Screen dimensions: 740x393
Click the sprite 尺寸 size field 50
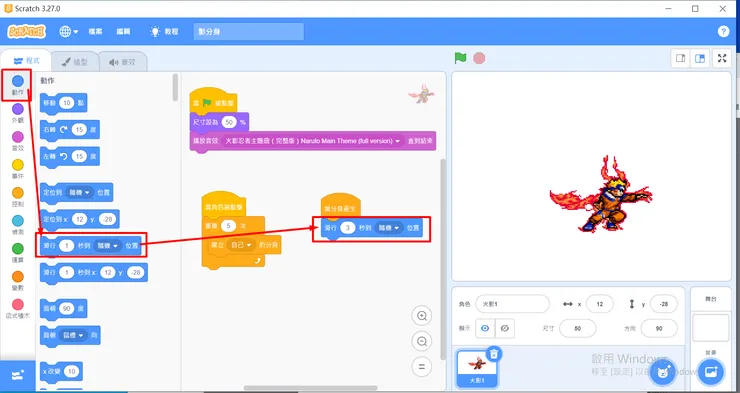(x=577, y=328)
